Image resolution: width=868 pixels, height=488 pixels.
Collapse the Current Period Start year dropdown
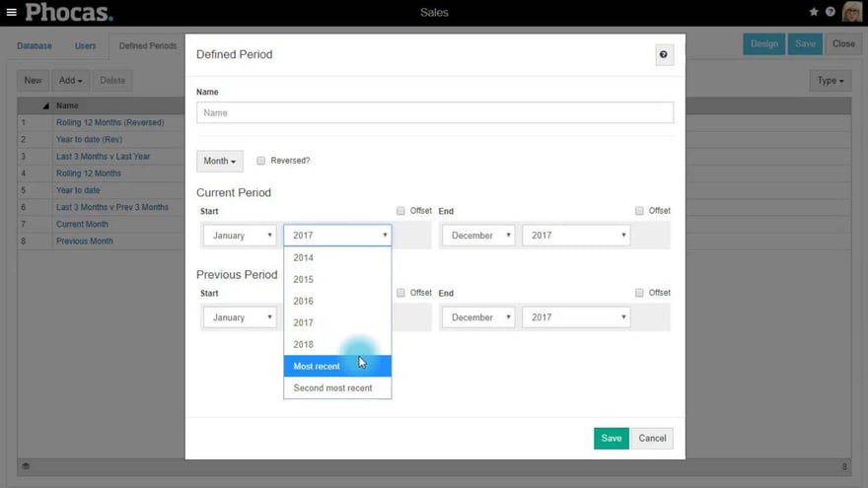coord(337,236)
